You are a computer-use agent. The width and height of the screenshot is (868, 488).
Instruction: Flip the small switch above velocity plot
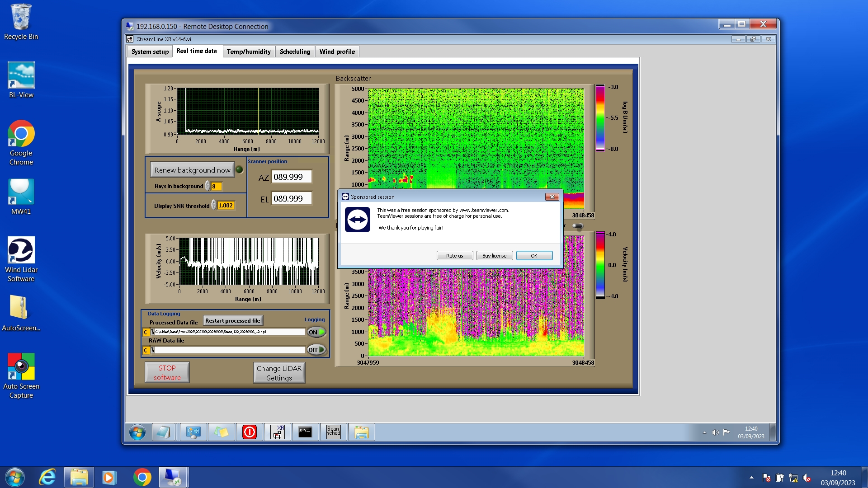click(577, 226)
